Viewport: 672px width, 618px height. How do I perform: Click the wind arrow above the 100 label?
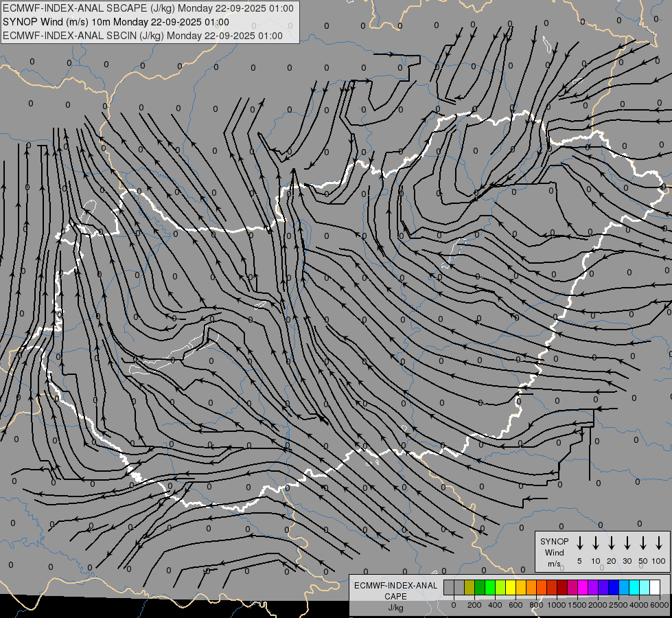659,543
